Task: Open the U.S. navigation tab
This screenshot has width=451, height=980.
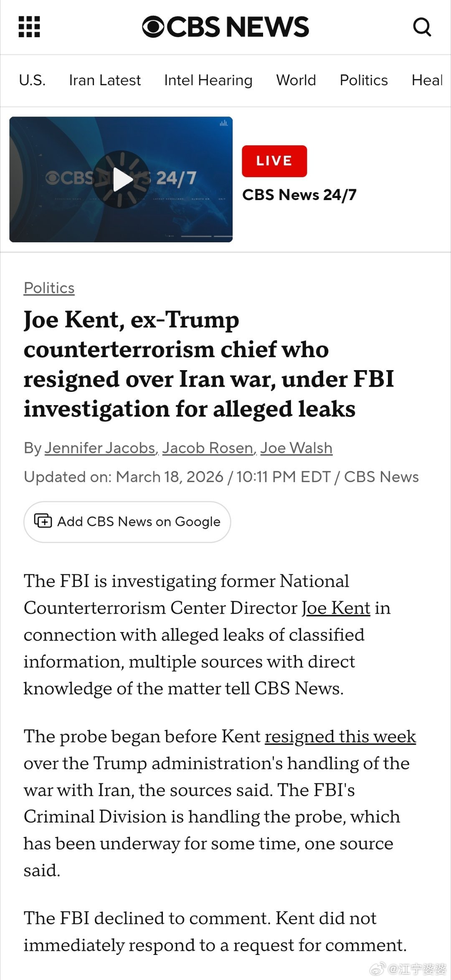Action: point(32,80)
